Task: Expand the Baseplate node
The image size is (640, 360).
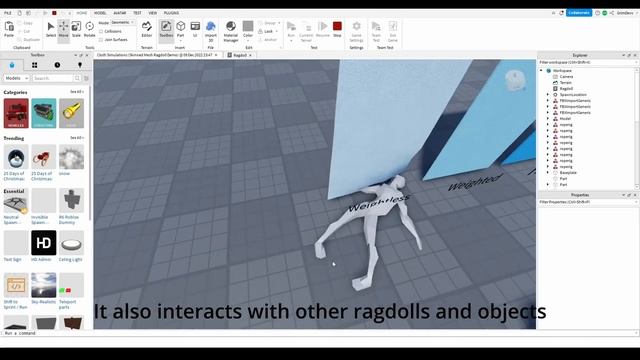Action: (548, 173)
